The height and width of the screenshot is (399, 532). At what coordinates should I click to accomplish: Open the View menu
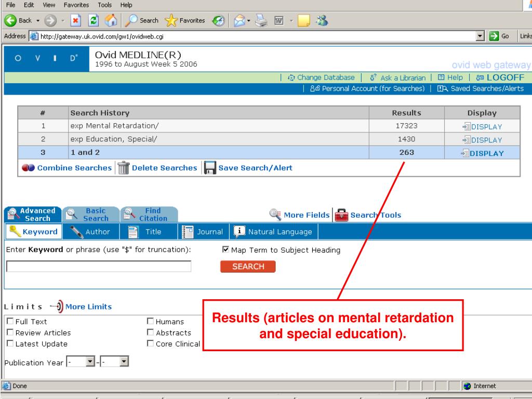coord(49,5)
